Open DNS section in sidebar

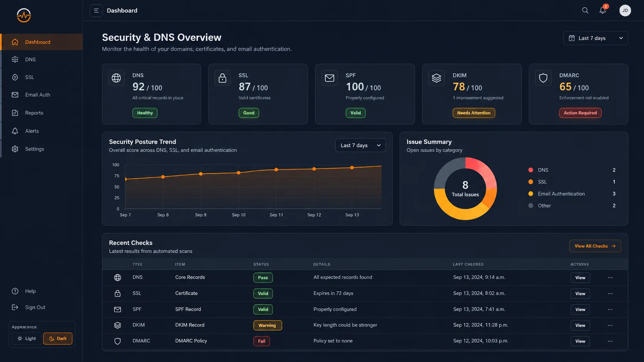coord(42,60)
